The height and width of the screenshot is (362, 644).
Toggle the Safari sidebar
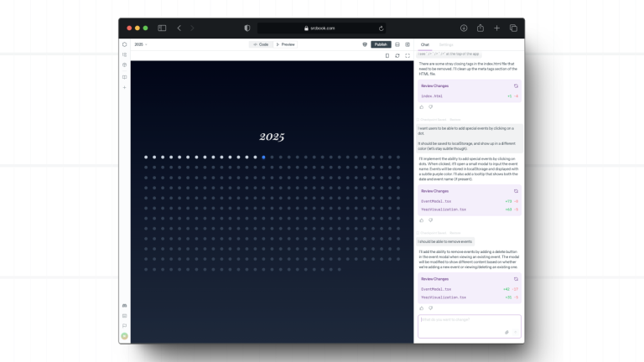162,28
